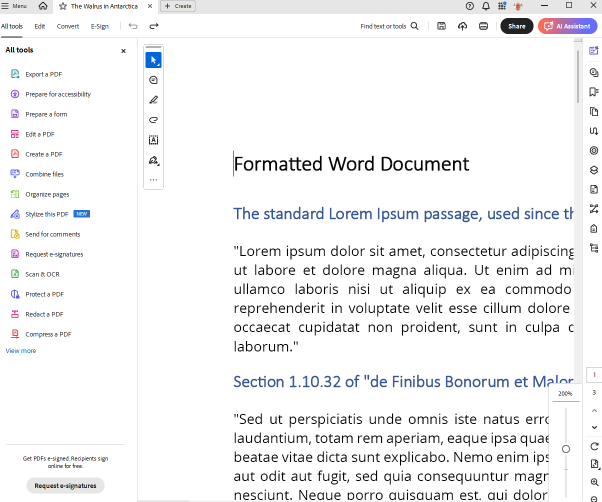This screenshot has height=502, width=602.
Task: Click the bottom Request e-signatures button
Action: tap(65, 485)
